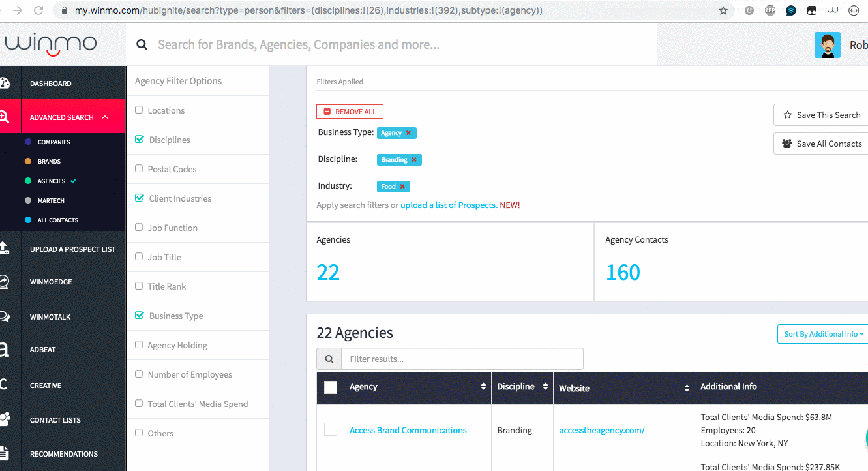
Task: Click the WinmoTalk chat bubbles icon
Action: (4, 316)
